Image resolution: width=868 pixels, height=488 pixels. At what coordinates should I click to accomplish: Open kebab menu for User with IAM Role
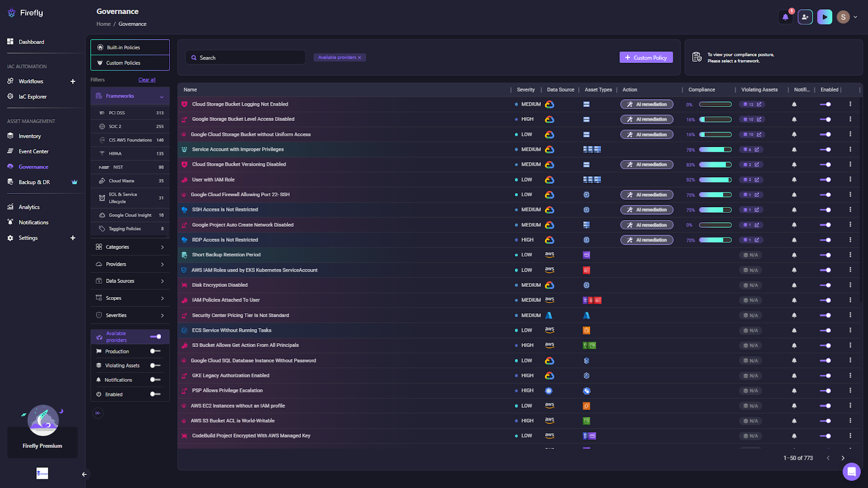(850, 179)
